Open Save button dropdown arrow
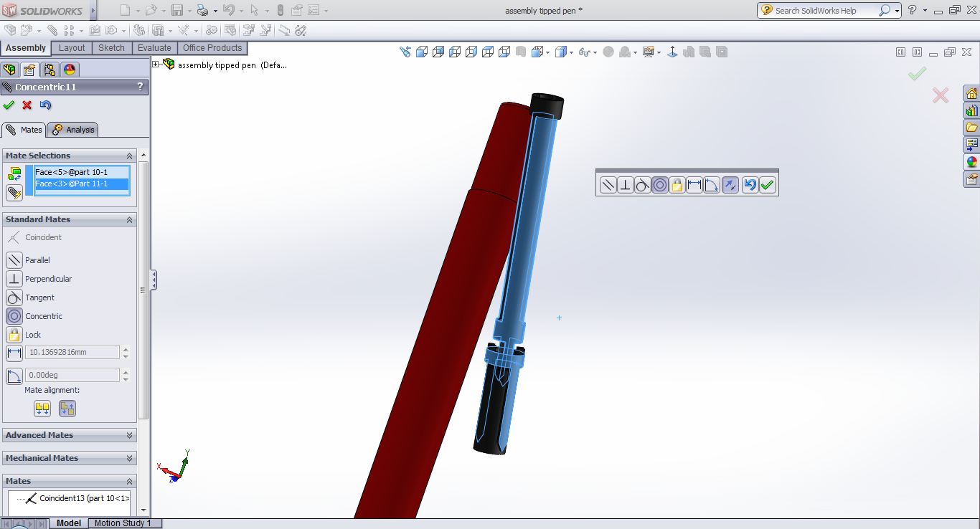980x529 pixels. coord(188,11)
